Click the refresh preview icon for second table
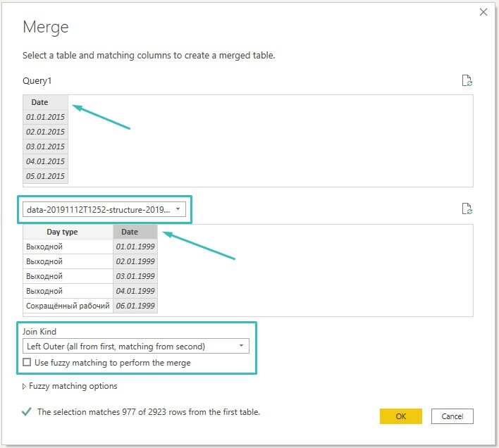 pos(467,209)
